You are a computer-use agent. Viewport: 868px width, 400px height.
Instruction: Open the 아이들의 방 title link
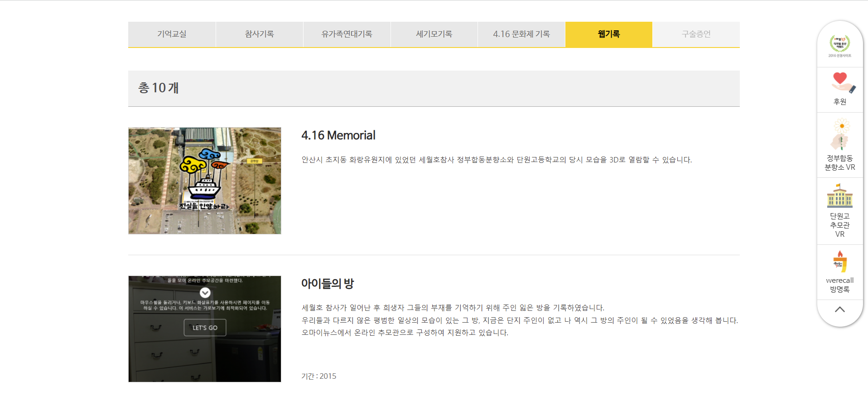pyautogui.click(x=327, y=284)
